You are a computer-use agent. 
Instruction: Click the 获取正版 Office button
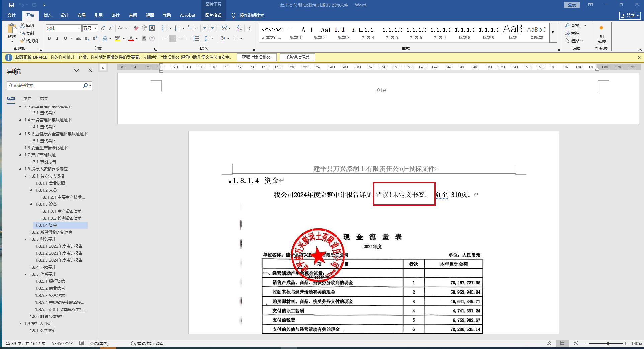(x=256, y=57)
